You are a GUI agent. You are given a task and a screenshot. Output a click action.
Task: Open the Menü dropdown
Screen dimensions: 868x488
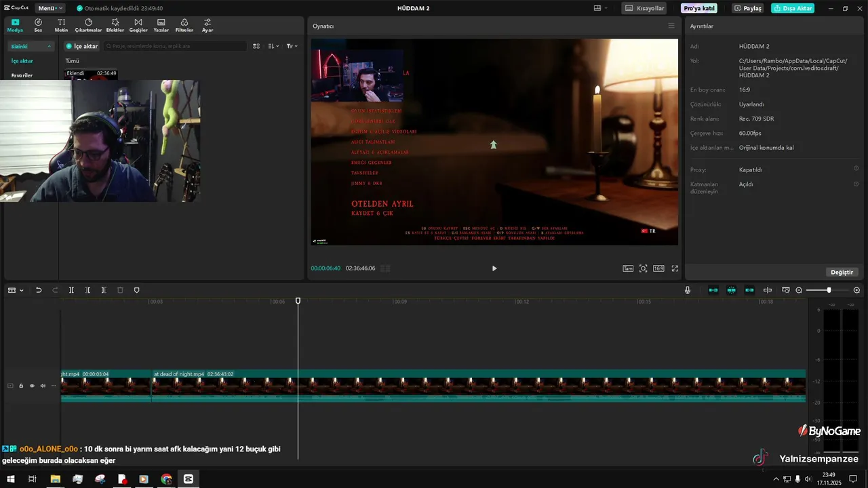[50, 8]
